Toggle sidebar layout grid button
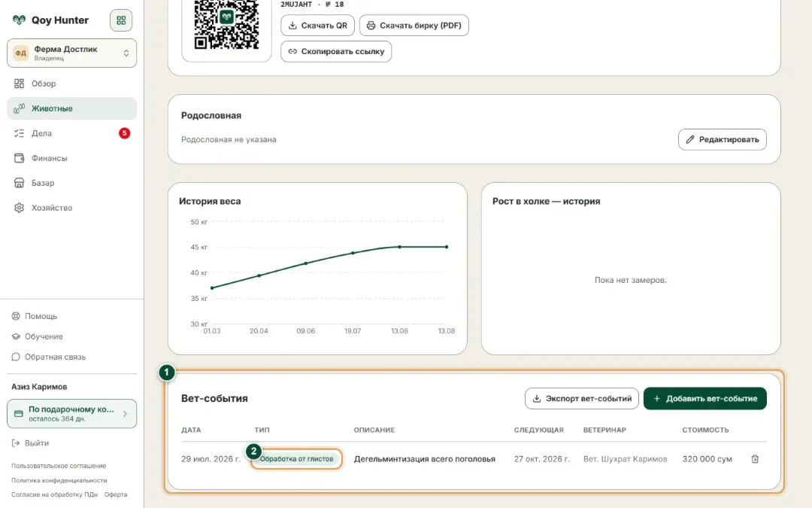The image size is (812, 508). pyautogui.click(x=121, y=20)
